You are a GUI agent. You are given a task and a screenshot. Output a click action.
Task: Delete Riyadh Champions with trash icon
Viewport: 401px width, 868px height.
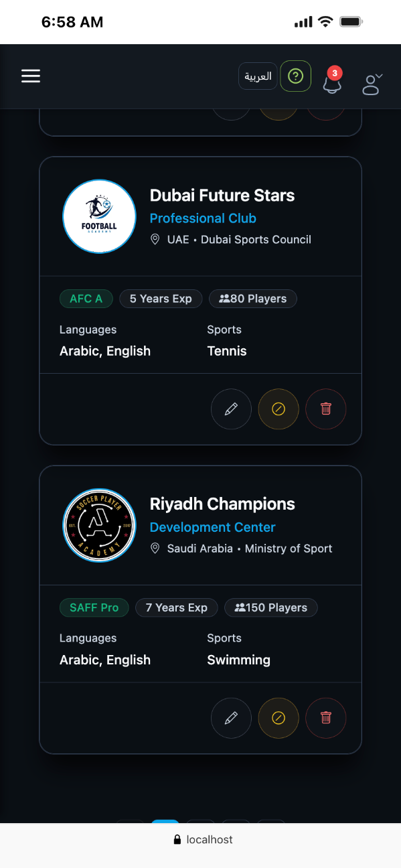326,717
